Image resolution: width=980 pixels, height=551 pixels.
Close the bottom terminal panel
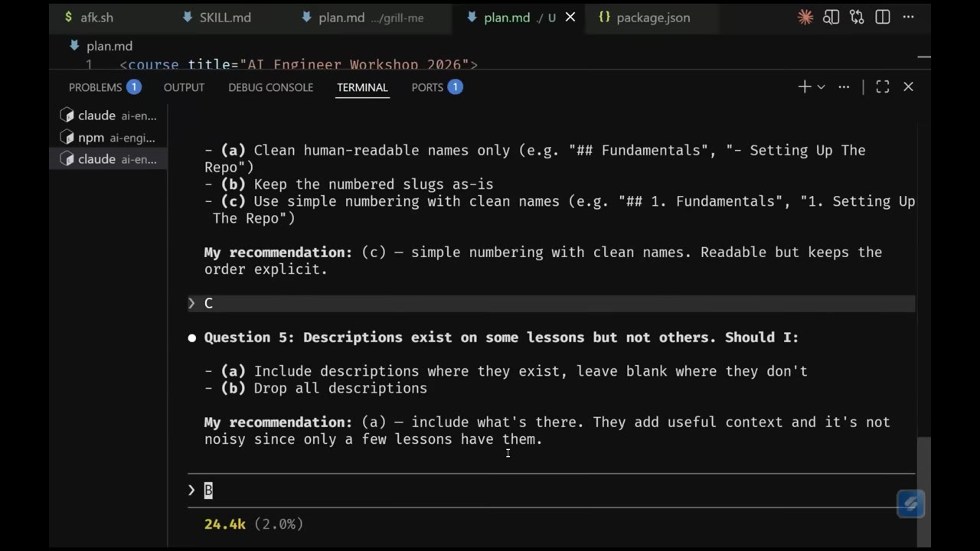908,87
